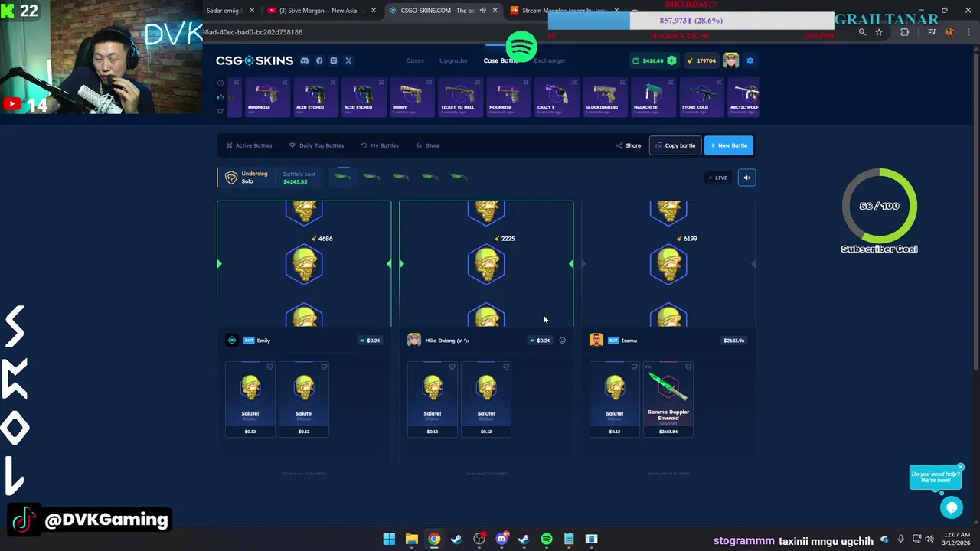Open the X (Twitter) social icon
This screenshot has height=551, width=980.
(348, 60)
